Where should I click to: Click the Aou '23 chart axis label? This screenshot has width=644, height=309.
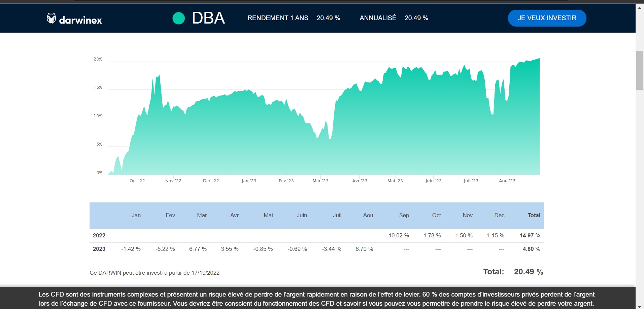(x=507, y=181)
